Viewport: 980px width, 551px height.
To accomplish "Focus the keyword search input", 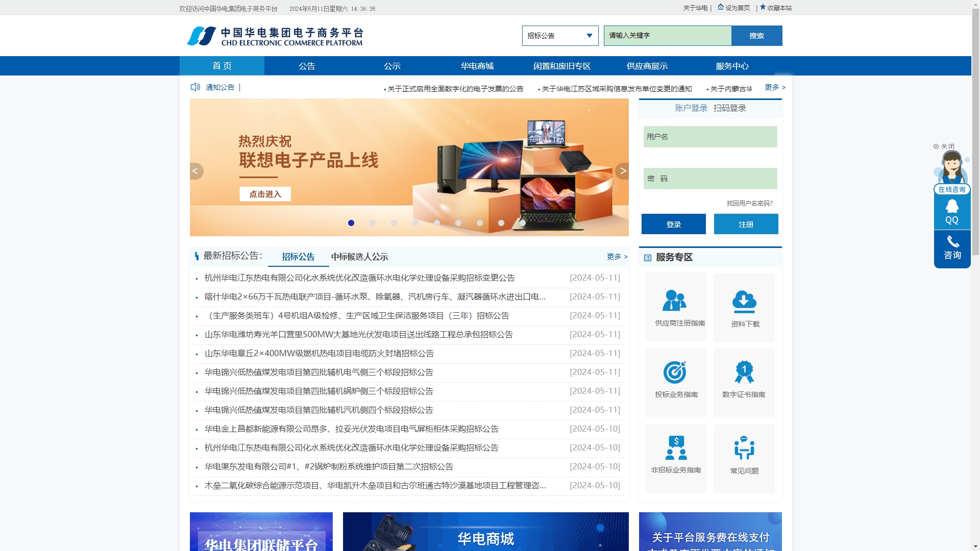I will (668, 36).
